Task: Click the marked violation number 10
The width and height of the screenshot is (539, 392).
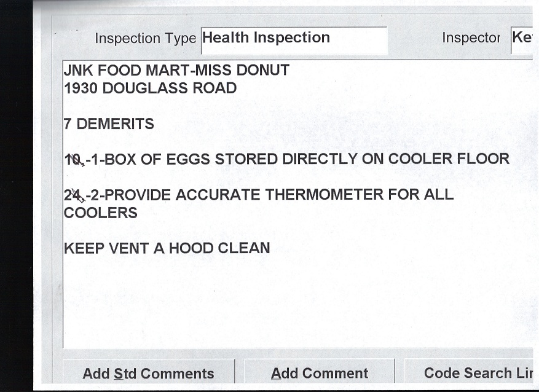Action: tap(73, 160)
